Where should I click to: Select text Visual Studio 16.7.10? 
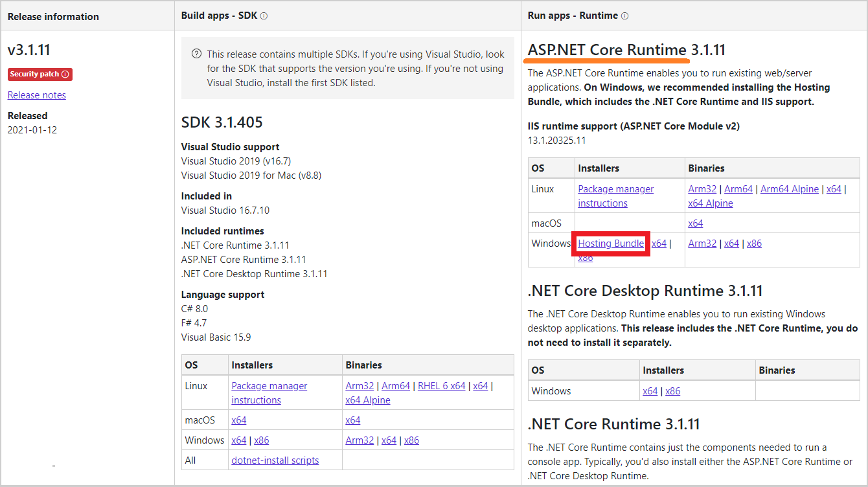tap(225, 210)
